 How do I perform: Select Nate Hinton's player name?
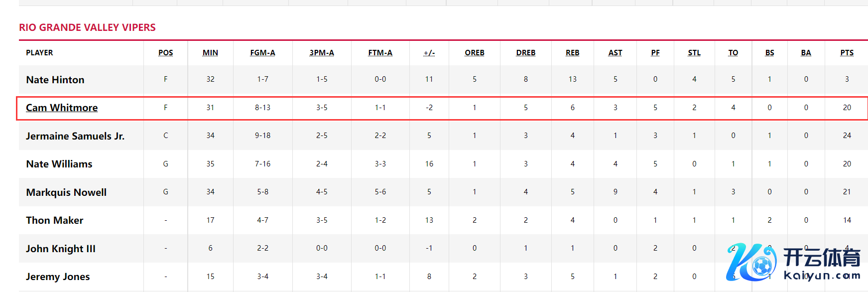(x=55, y=80)
